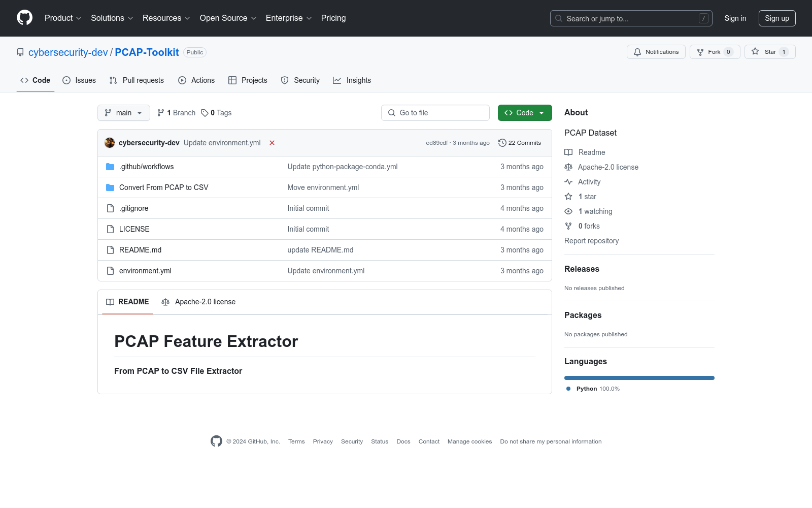Click the Update python-package-conda.yml commit message
Screen dimensions: 812x508
[x=343, y=167]
